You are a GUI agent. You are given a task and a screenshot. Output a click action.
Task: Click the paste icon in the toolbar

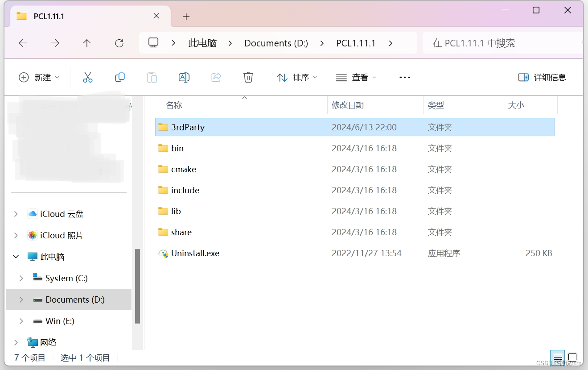152,77
